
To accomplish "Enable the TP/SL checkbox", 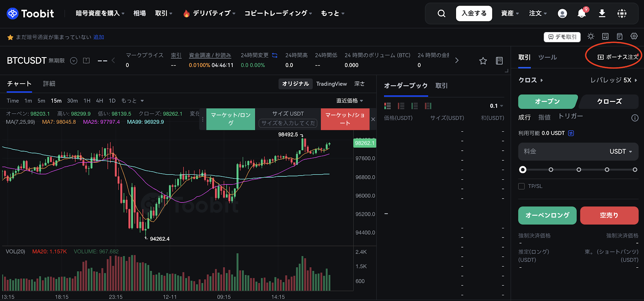I will tap(522, 186).
